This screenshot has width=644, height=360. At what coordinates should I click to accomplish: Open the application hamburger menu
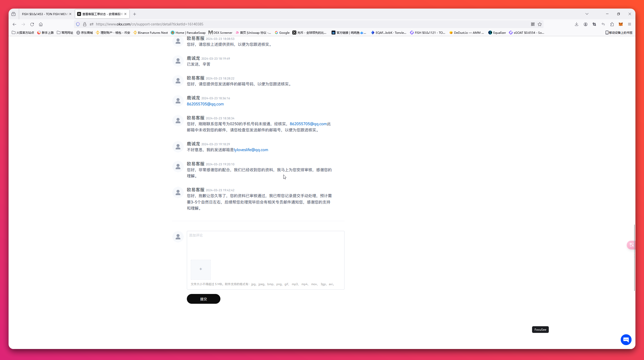pos(630,24)
